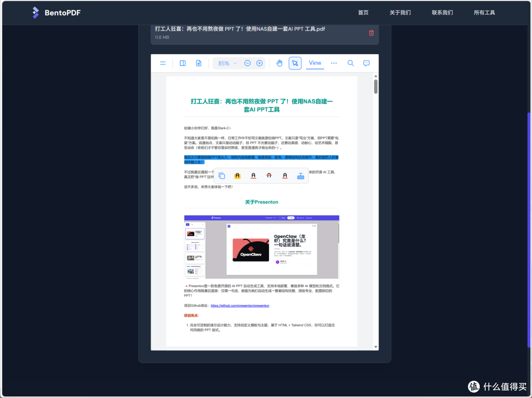This screenshot has width=532, height=398.
Task: Open the comments panel icon
Action: (366, 63)
